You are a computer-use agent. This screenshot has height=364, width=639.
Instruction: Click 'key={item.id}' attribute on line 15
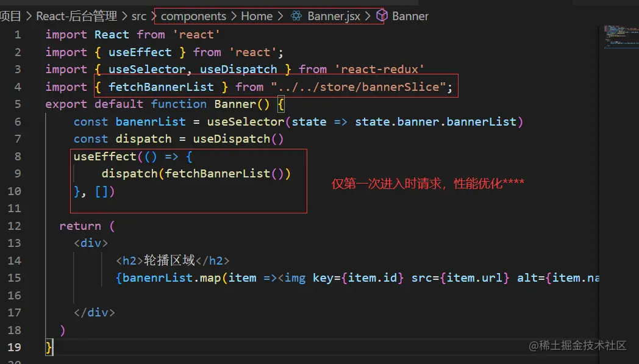click(358, 278)
